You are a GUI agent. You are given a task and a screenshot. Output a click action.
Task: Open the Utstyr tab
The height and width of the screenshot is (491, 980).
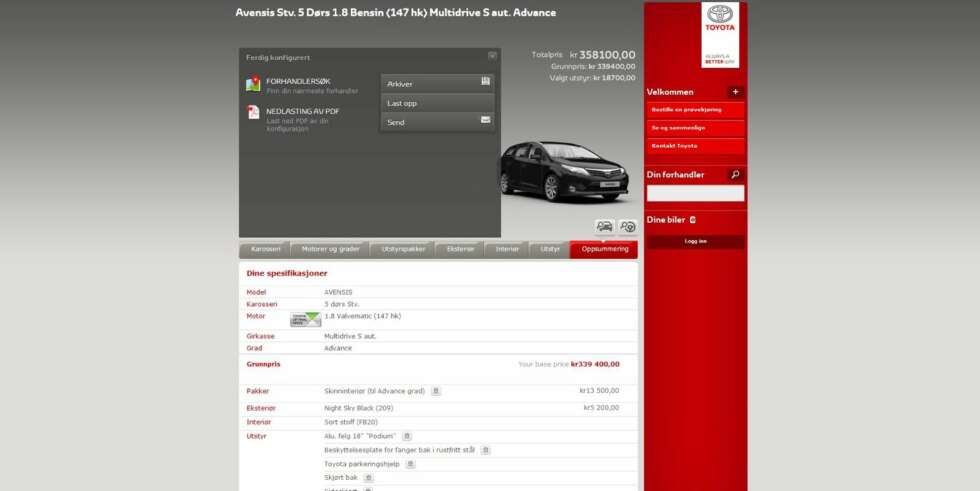tap(550, 249)
